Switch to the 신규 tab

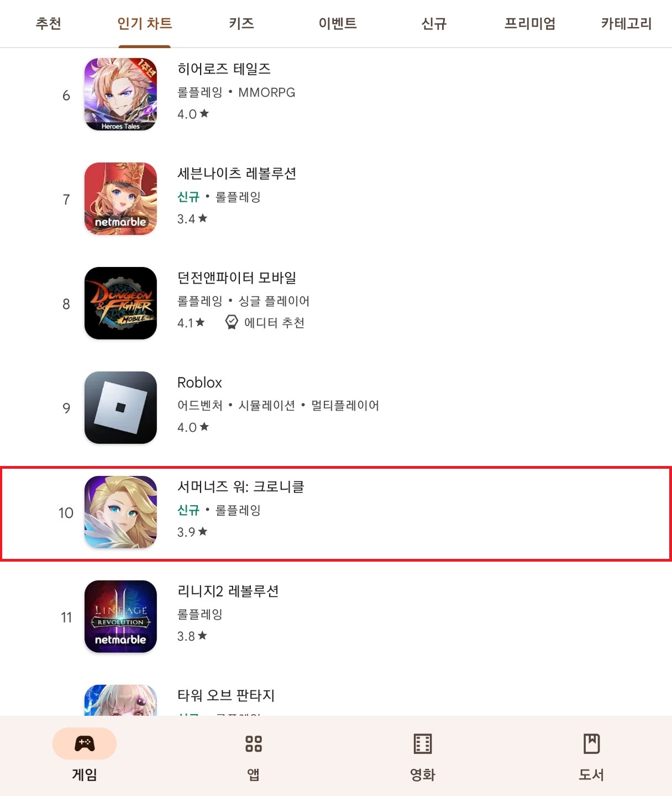(434, 23)
